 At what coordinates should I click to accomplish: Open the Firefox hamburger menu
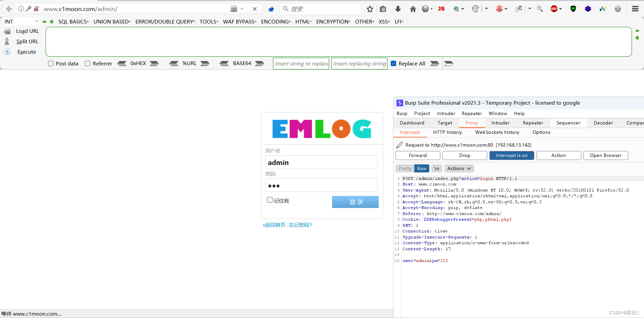click(x=635, y=9)
